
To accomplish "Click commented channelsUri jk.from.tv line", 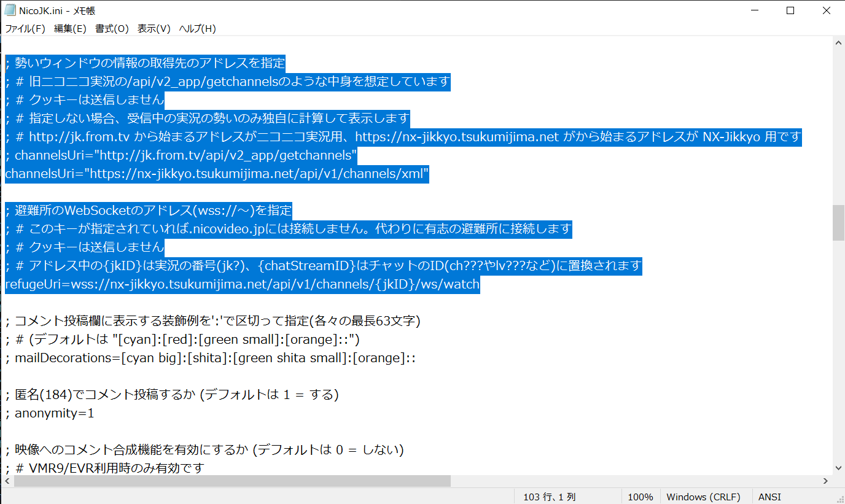I will [182, 155].
